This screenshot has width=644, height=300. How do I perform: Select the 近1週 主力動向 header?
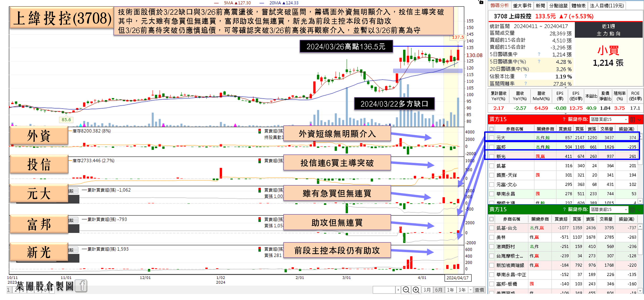[608, 30]
